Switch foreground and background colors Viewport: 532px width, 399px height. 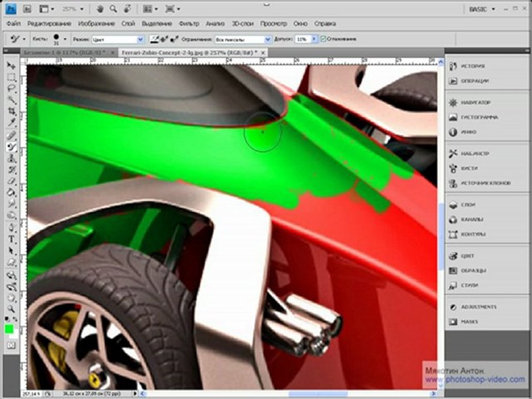coord(16,319)
